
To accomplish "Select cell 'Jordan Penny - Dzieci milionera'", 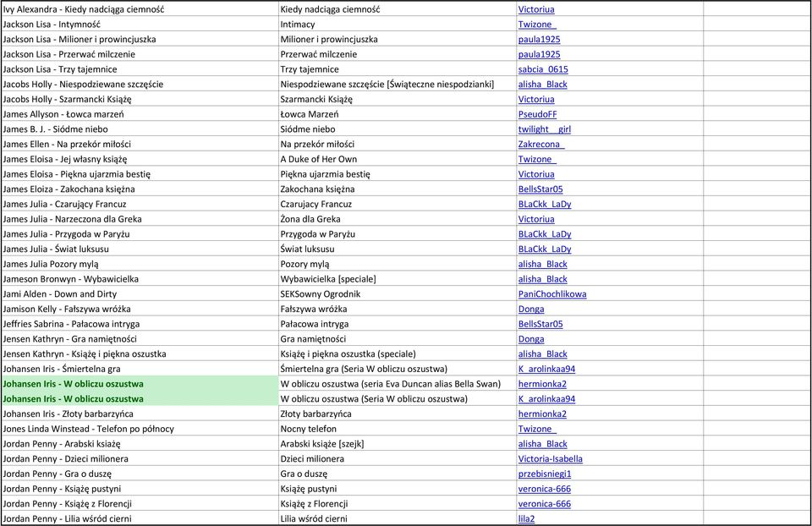I will click(140, 459).
